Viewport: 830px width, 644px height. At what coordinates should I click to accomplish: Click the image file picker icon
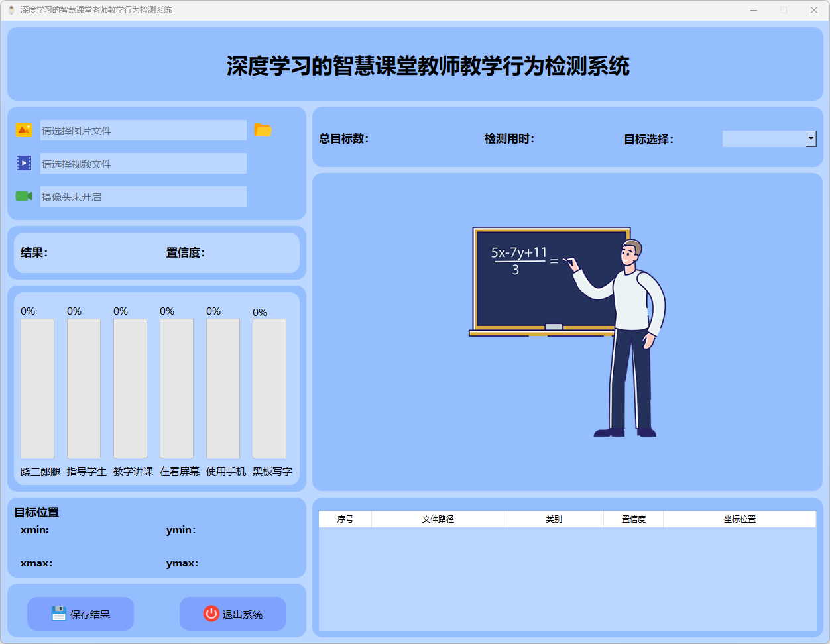24,130
